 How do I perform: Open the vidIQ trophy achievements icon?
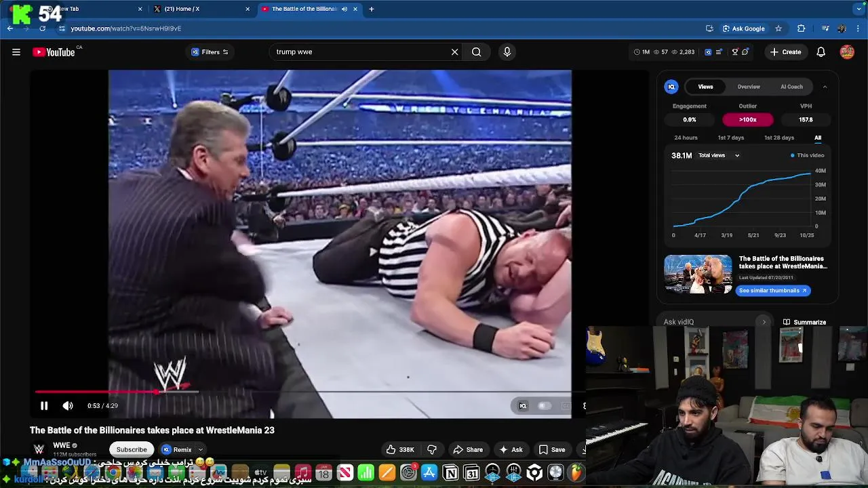point(734,52)
